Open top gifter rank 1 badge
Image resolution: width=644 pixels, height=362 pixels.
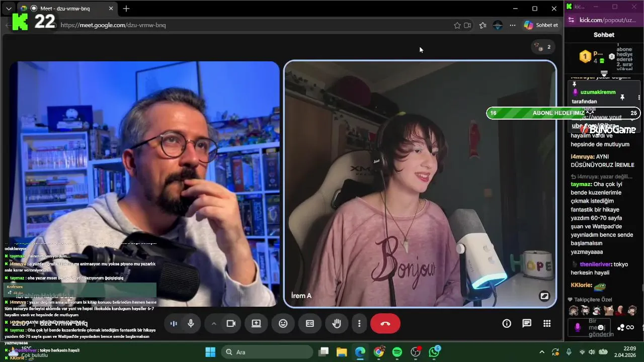[x=585, y=57]
